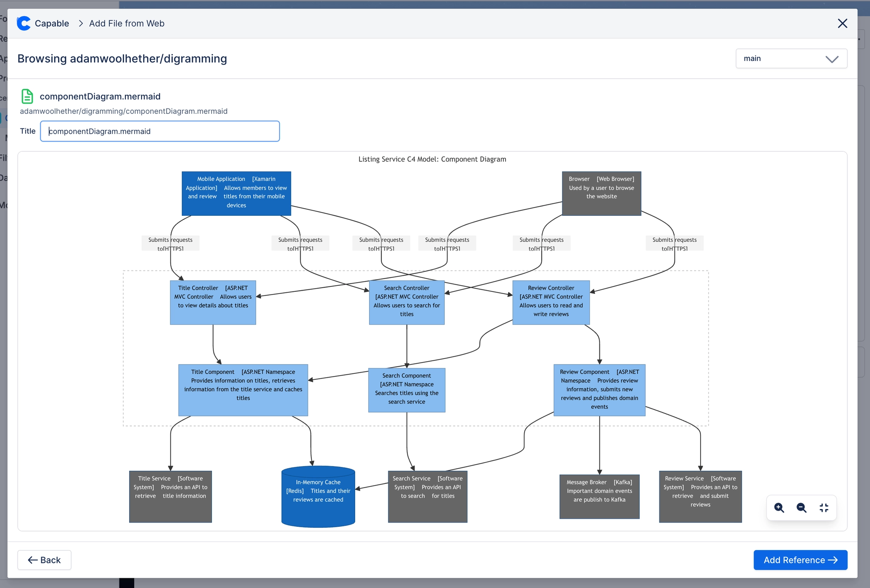Select the Browser diagram node
The image size is (870, 588).
pos(602,193)
